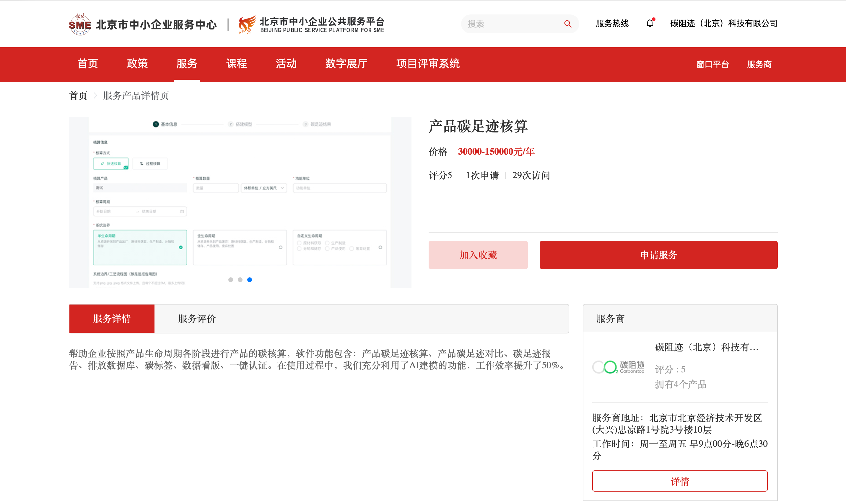
Task: Select the 全生命周期 radio button
Action: [x=280, y=248]
